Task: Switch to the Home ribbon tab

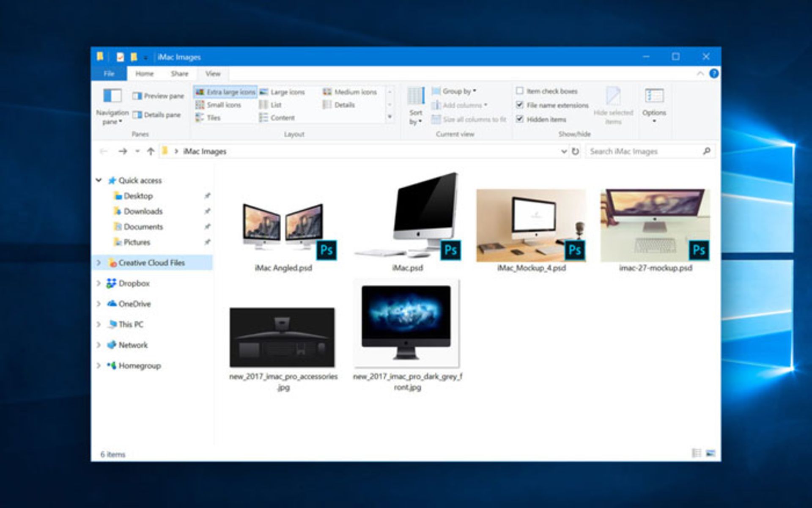Action: point(144,74)
